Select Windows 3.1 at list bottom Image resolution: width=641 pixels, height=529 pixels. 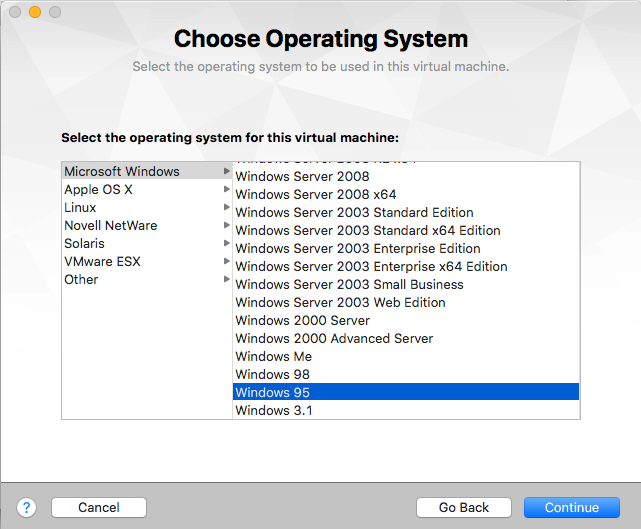(x=274, y=410)
